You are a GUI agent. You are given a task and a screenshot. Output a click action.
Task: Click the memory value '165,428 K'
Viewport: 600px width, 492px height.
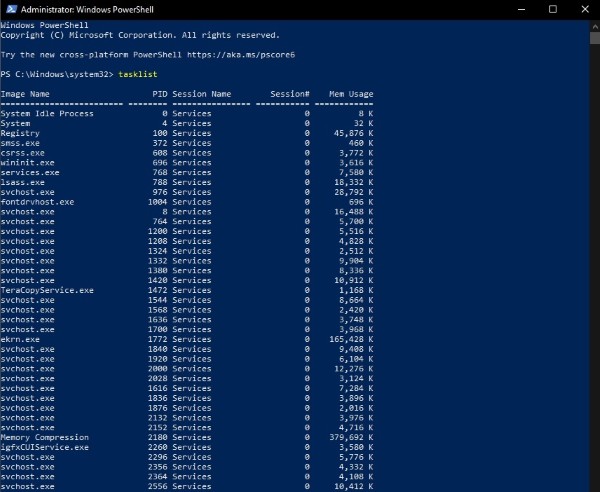click(x=351, y=339)
